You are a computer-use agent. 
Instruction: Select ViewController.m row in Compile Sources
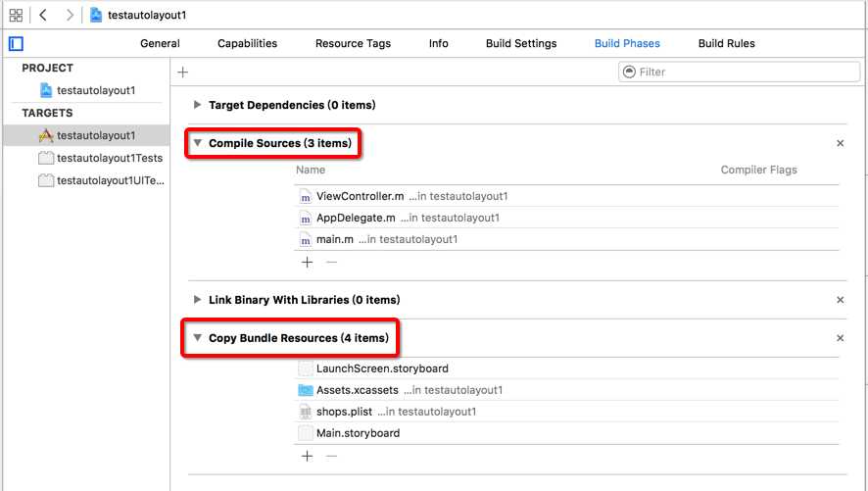[566, 197]
